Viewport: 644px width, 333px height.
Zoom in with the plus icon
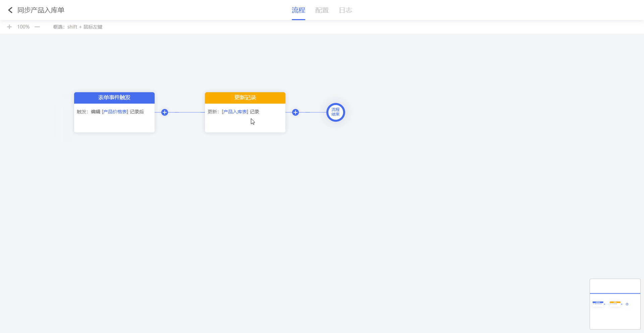[9, 27]
